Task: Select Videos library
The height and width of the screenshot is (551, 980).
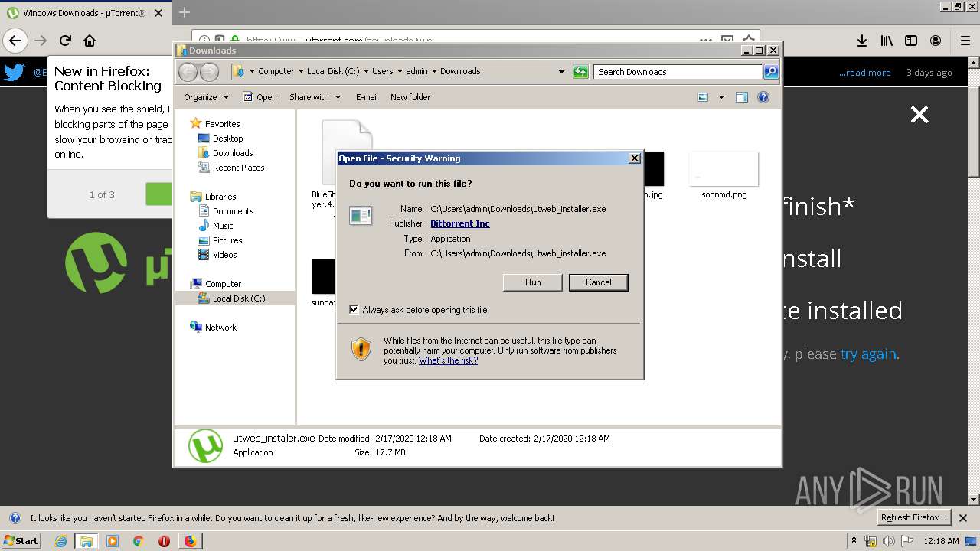Action: coord(224,255)
